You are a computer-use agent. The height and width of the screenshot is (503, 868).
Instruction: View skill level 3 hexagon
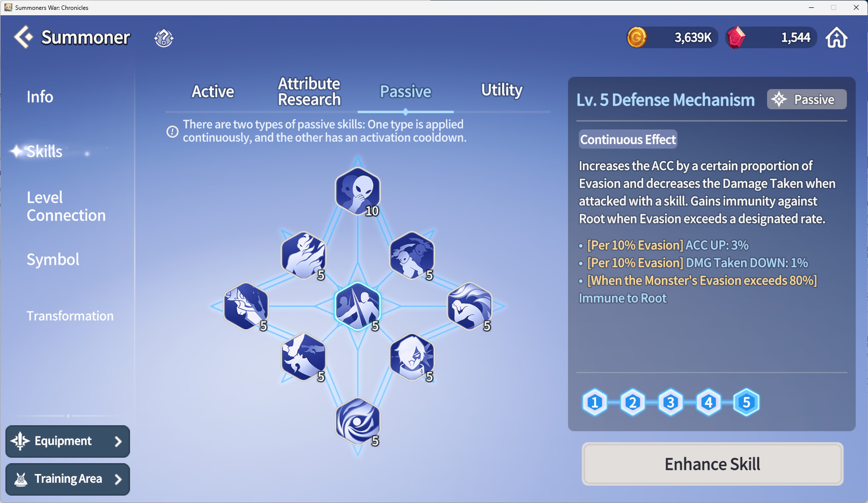click(670, 403)
